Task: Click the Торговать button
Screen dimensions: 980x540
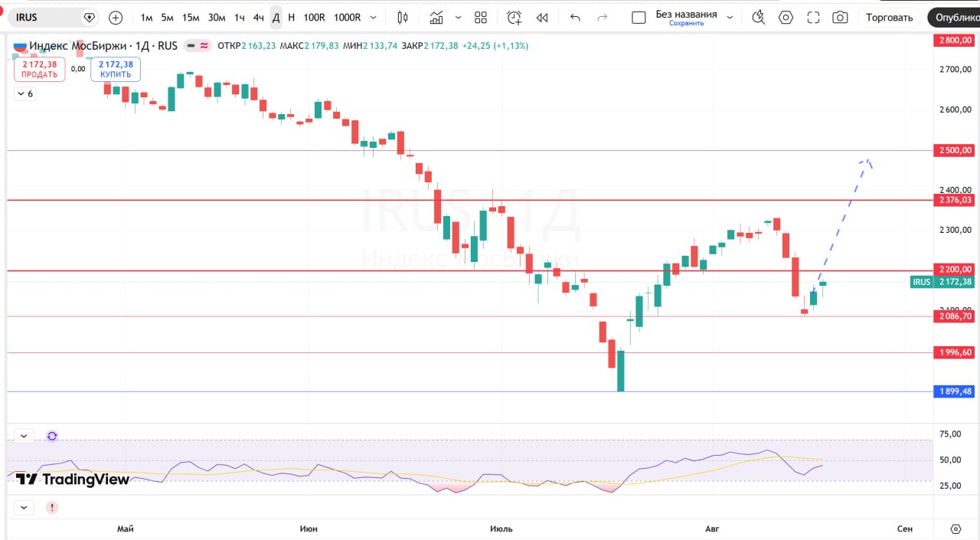Action: (890, 17)
